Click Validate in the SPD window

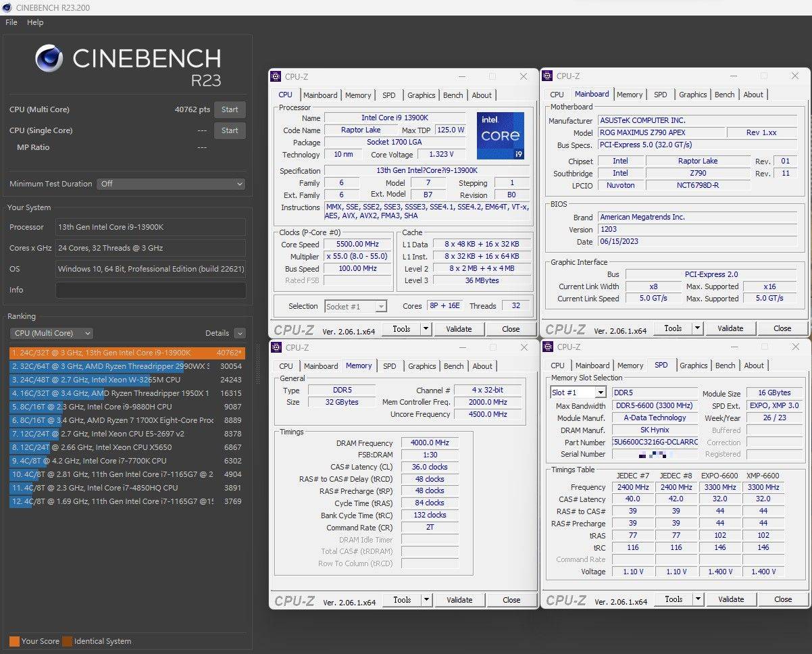731,599
